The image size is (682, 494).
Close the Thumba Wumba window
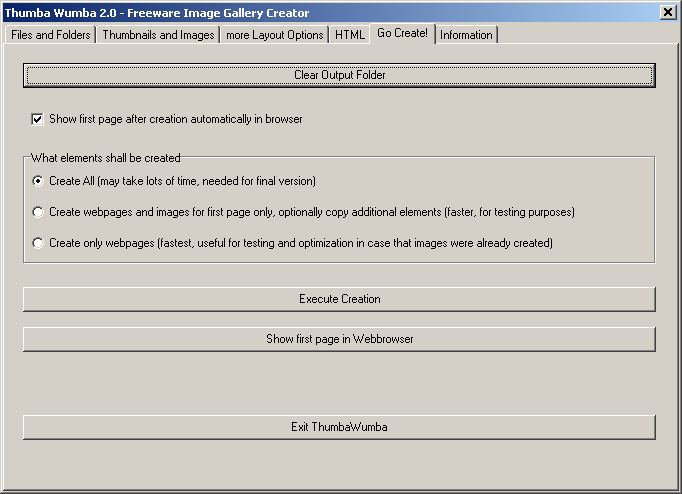point(668,12)
